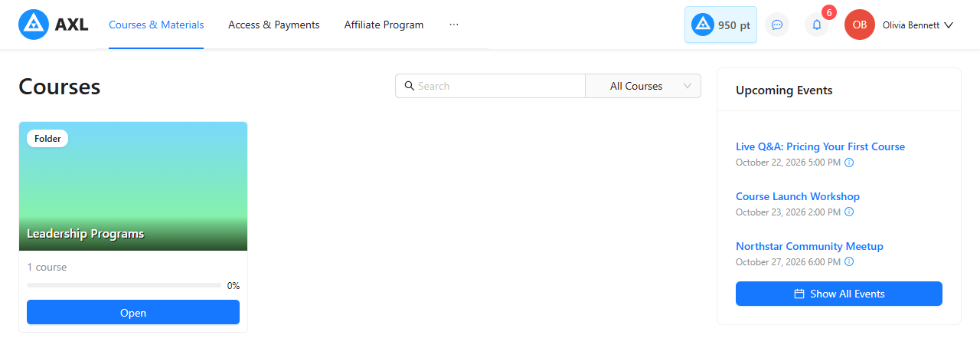Switch to Courses & Materials tab
Viewport: 980px width, 345px height.
[156, 25]
